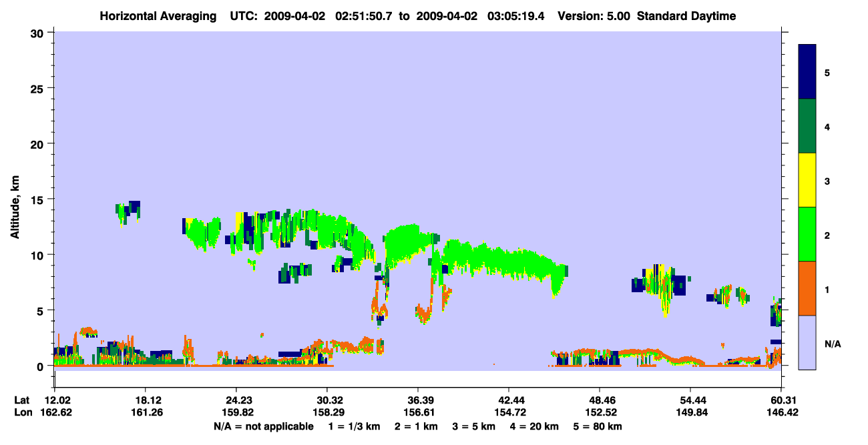The image size is (868, 445).
Task: Click the altitude tick label 10
Action: pyautogui.click(x=39, y=255)
